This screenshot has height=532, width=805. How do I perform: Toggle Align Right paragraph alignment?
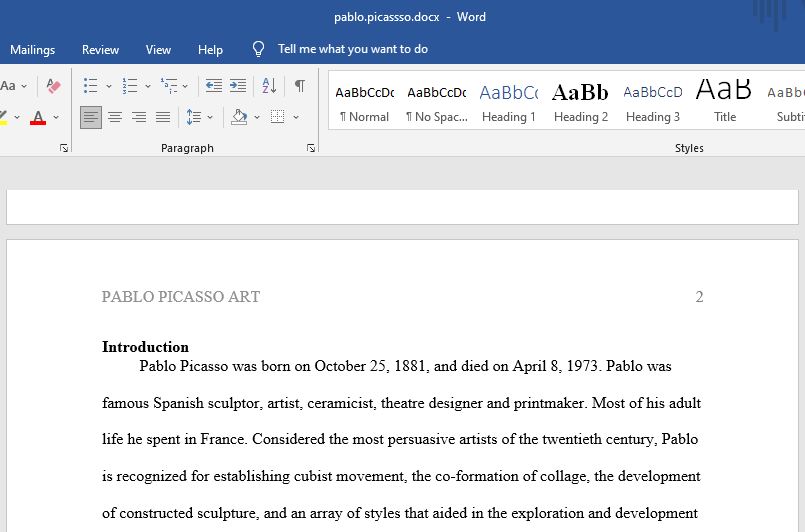(139, 117)
